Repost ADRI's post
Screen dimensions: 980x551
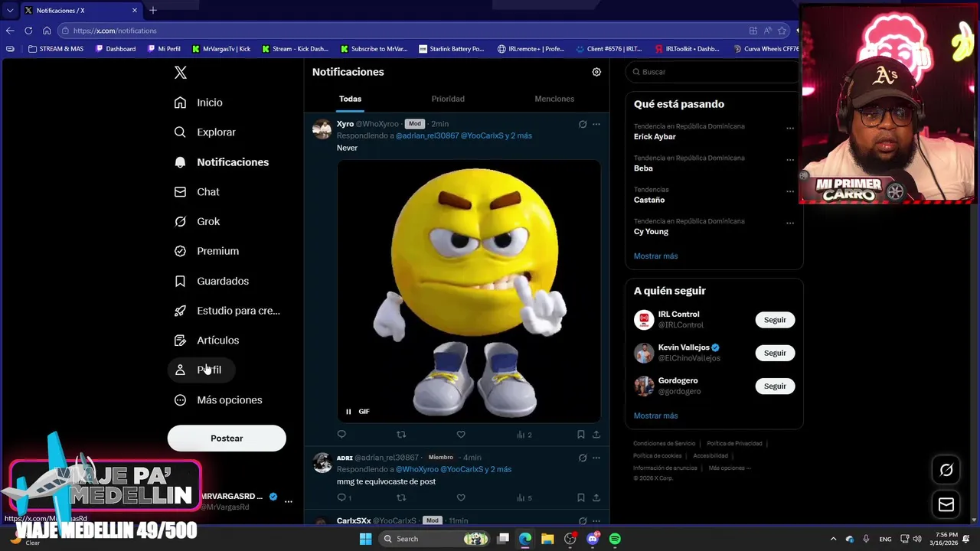point(401,498)
